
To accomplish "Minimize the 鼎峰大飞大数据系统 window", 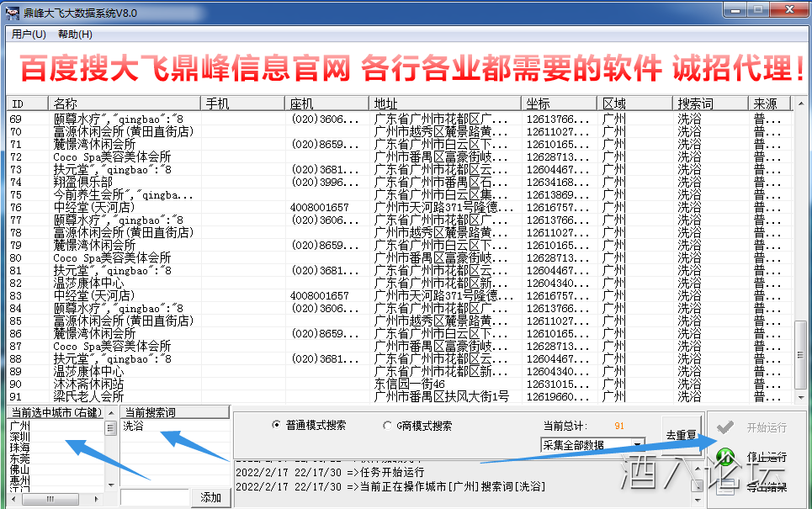I will coord(735,10).
